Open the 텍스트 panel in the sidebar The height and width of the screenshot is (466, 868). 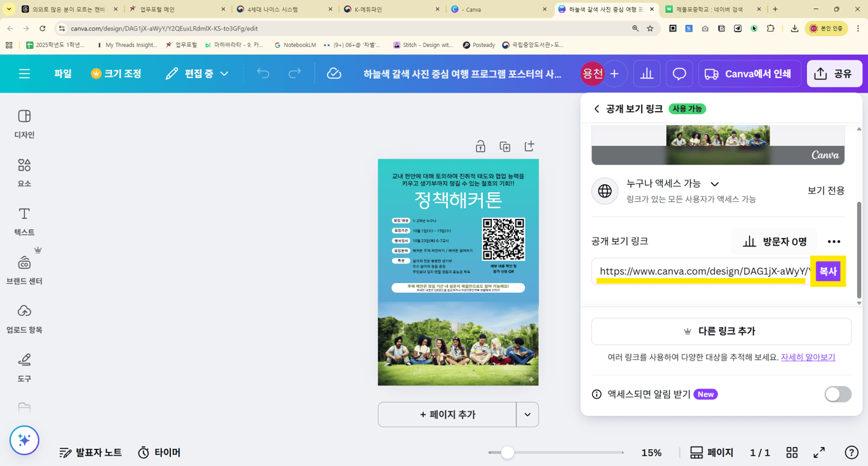click(24, 219)
